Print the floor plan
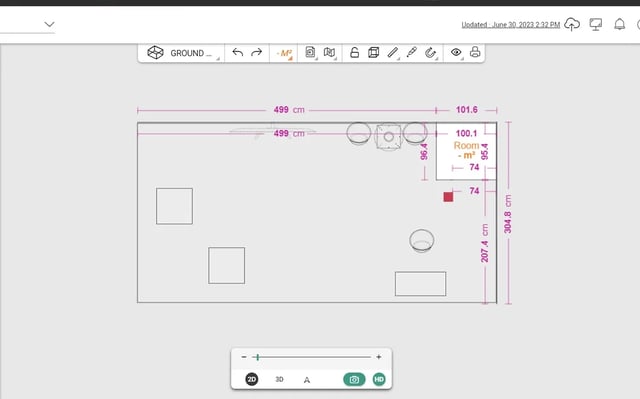Viewport: 640px width, 399px height. coord(475,52)
